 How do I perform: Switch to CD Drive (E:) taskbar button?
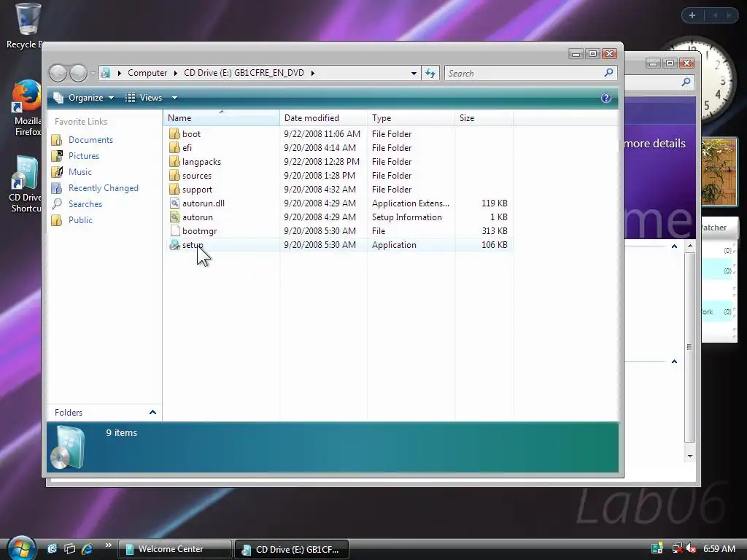(x=292, y=549)
